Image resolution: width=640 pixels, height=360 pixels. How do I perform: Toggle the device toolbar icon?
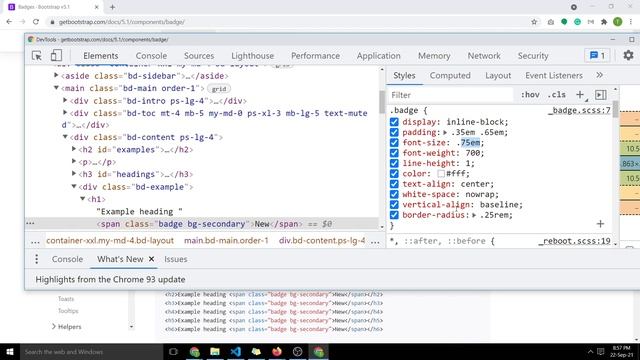point(56,56)
